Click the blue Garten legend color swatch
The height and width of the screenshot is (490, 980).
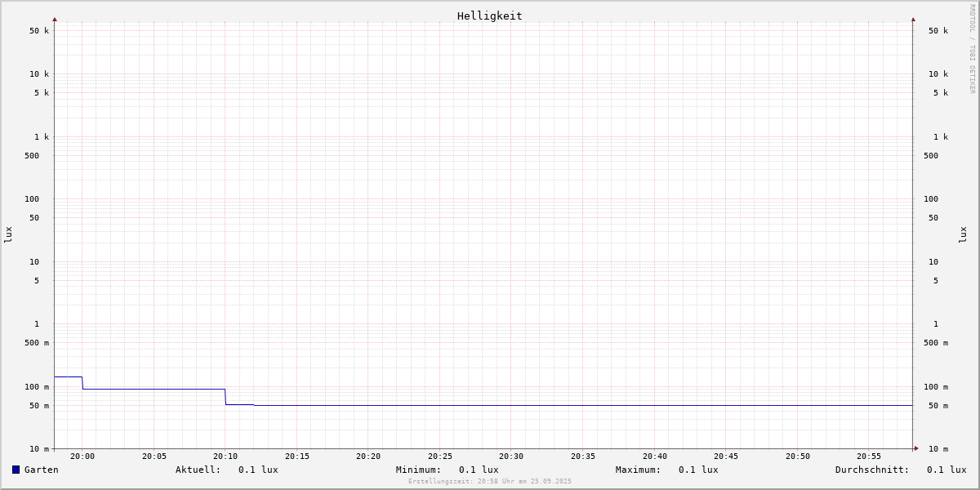click(x=16, y=470)
